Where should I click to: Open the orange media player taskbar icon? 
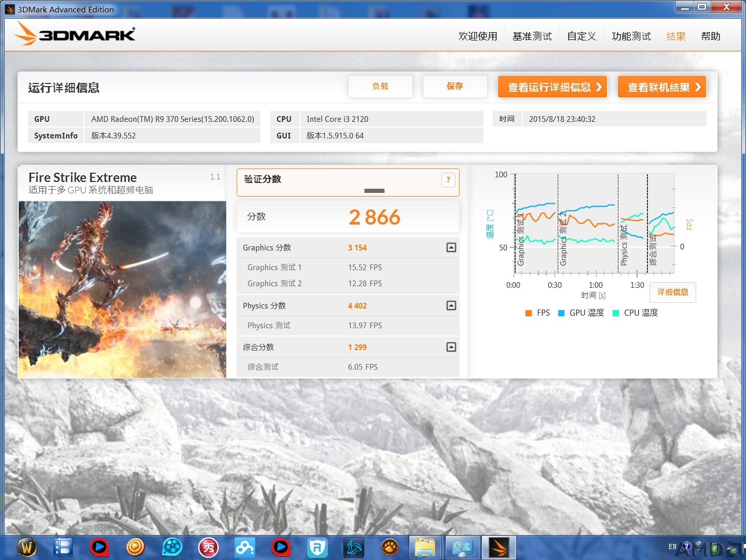pyautogui.click(x=135, y=547)
